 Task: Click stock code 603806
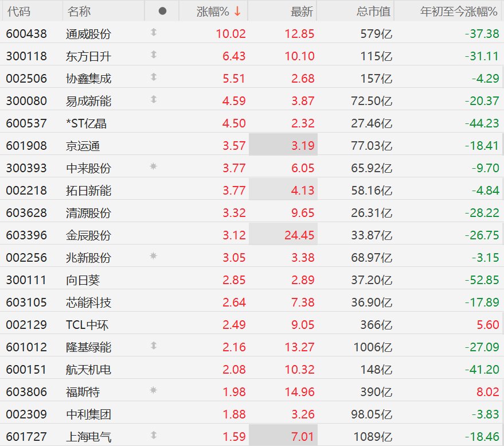[x=26, y=391]
